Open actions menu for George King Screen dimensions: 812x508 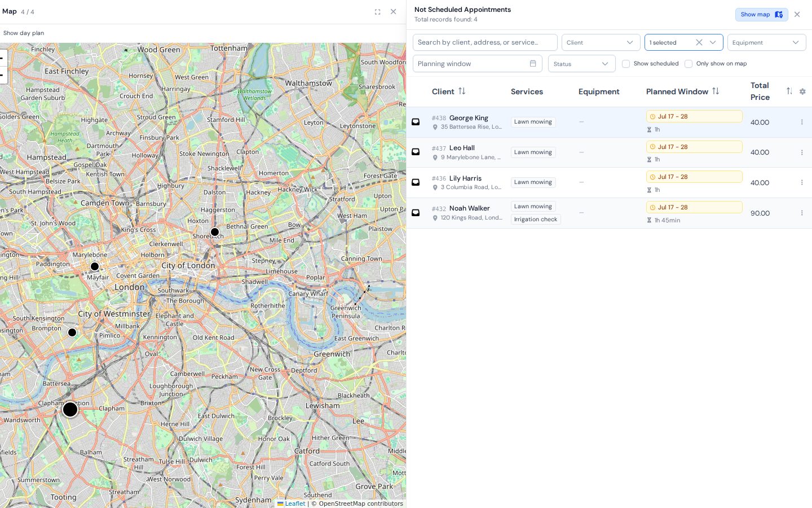pos(802,122)
